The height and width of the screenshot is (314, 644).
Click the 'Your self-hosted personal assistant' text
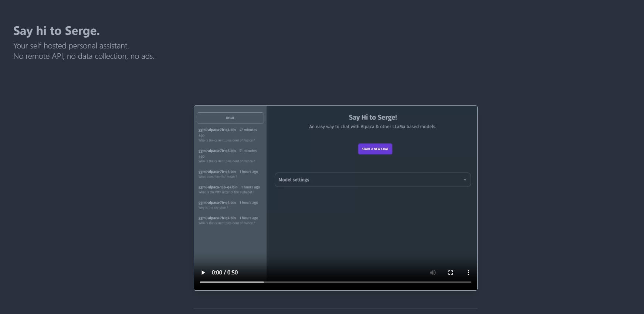(71, 46)
